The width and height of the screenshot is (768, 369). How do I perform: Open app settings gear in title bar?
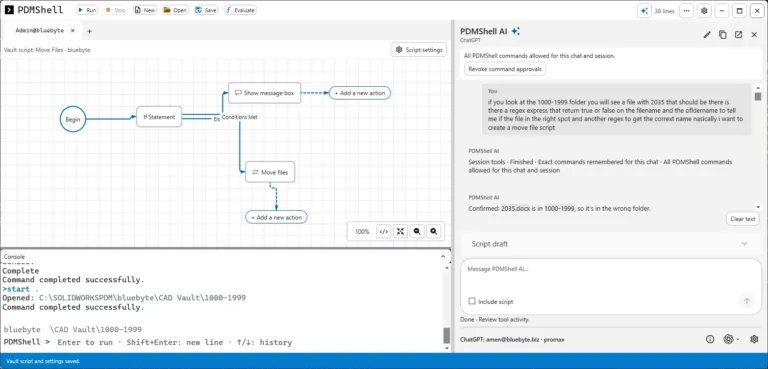[x=704, y=11]
